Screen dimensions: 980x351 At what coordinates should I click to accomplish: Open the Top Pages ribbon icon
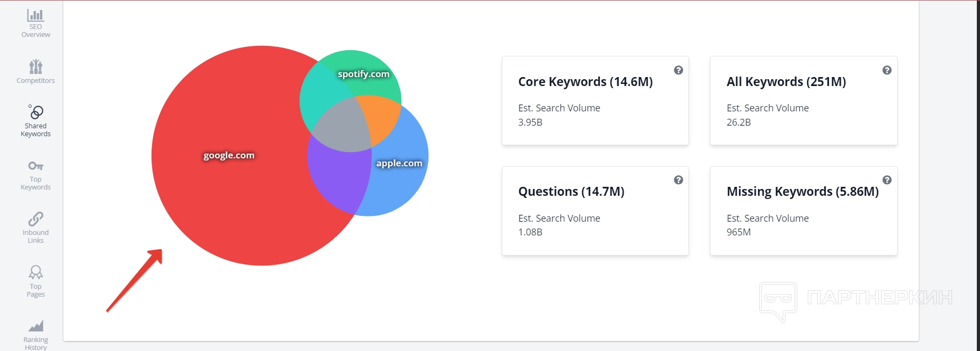click(35, 272)
